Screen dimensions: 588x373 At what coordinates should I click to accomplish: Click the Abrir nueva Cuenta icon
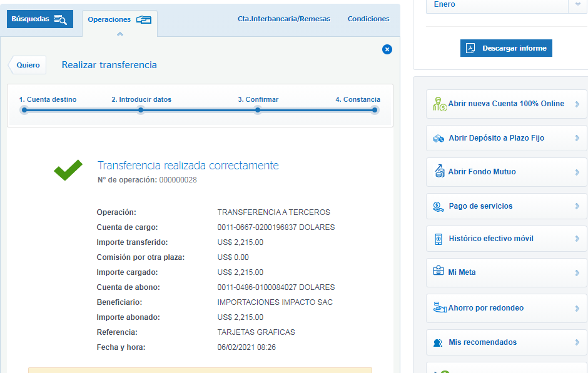440,104
